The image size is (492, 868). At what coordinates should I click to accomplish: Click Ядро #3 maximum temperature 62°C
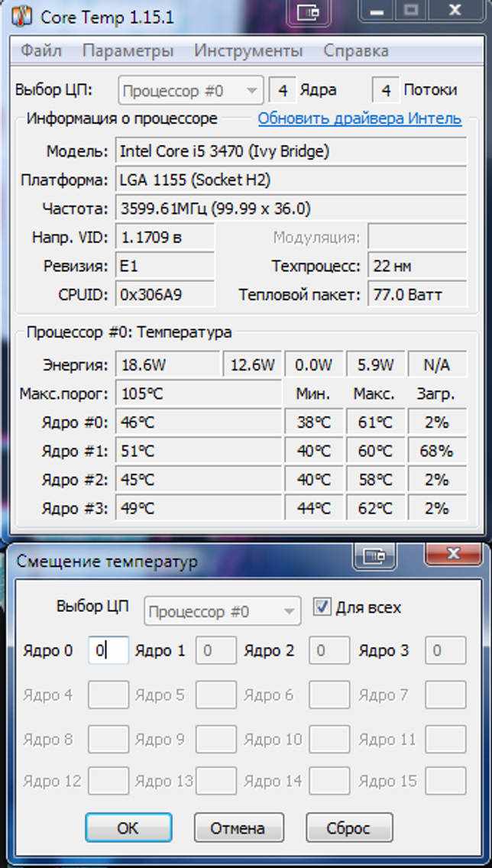375,507
